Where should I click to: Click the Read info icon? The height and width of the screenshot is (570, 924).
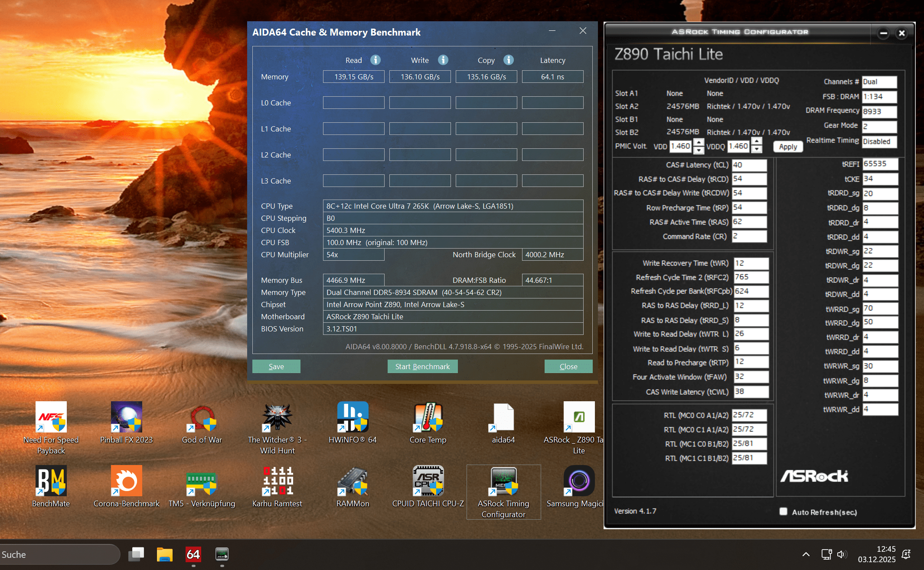tap(375, 60)
